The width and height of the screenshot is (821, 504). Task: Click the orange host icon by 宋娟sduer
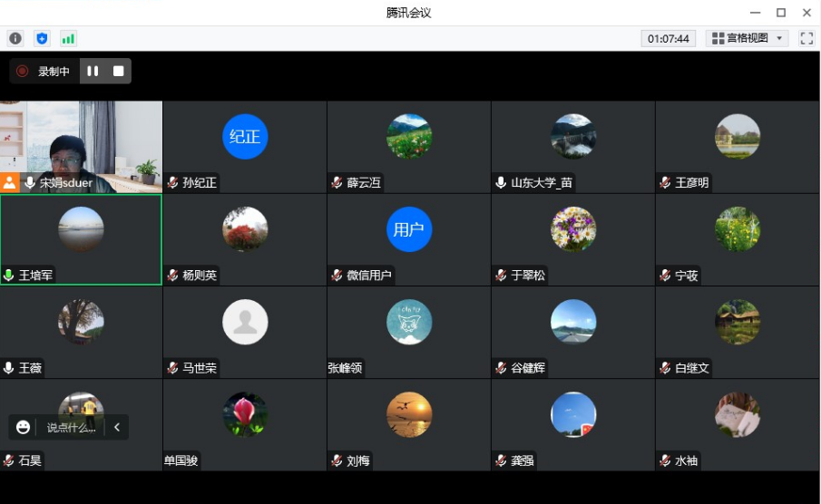point(10,182)
